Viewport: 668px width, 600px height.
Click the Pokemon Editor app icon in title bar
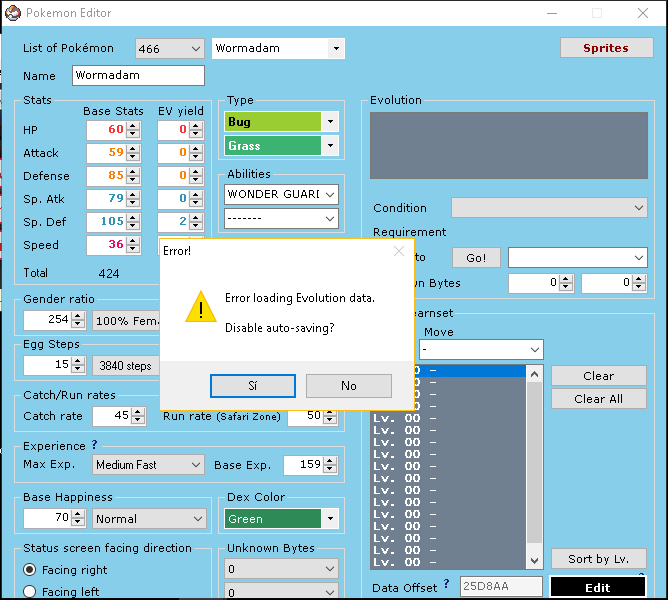coord(13,13)
